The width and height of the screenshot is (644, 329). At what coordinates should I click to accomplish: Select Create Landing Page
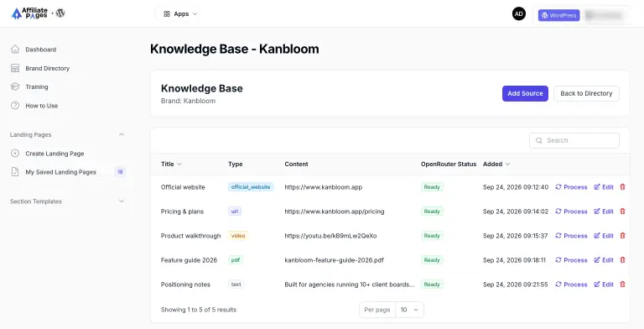pos(55,154)
